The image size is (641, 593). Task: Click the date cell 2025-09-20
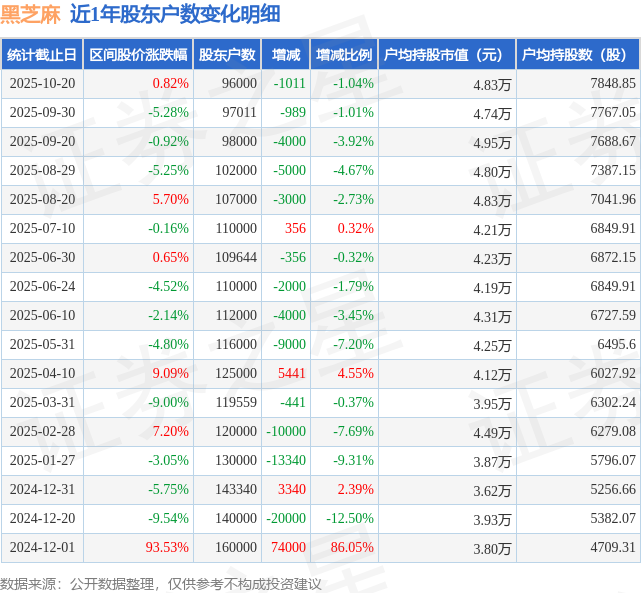coord(43,141)
